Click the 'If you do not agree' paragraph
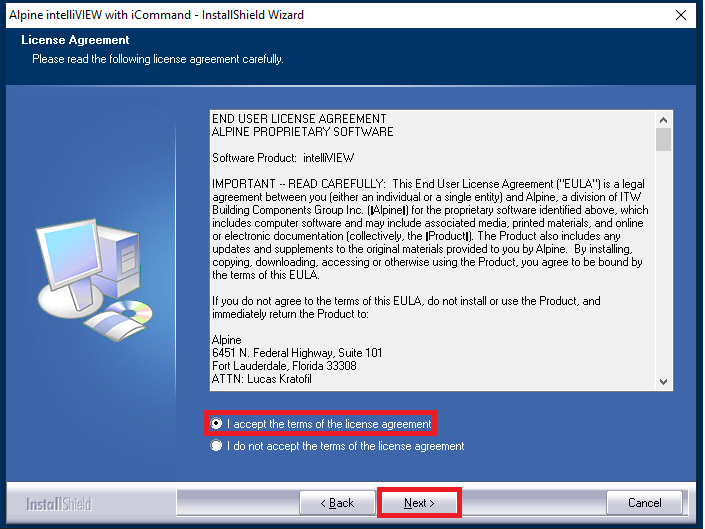Screen dimensions: 705x529 [x=406, y=307]
